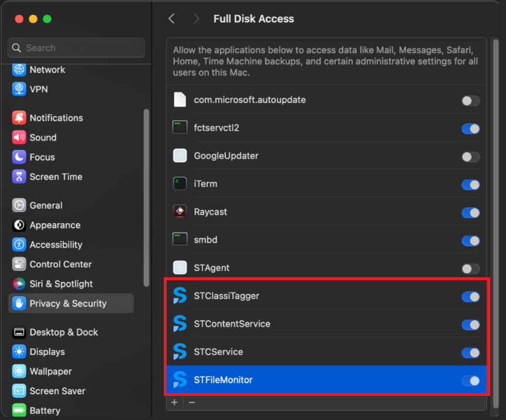Click the Privacy & Security hand icon

19,304
